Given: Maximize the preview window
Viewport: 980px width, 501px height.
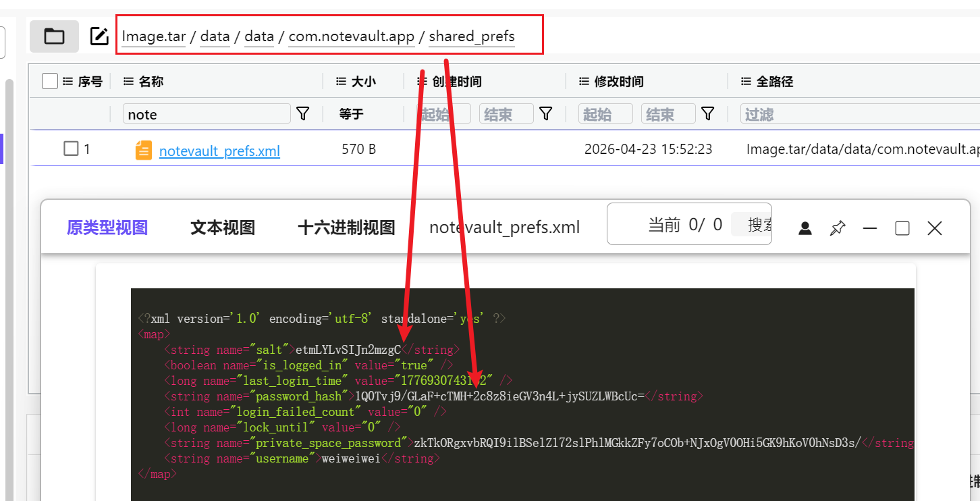Looking at the screenshot, I should tap(902, 228).
